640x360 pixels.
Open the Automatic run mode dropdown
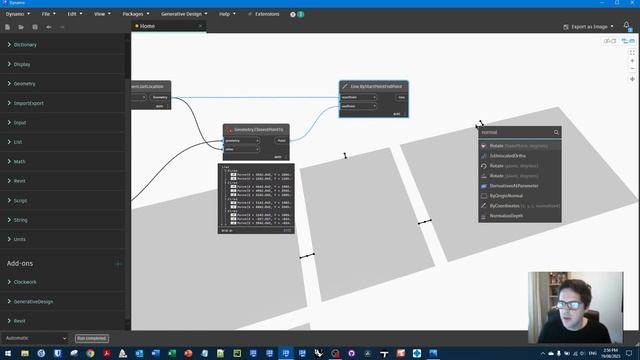pyautogui.click(x=36, y=338)
